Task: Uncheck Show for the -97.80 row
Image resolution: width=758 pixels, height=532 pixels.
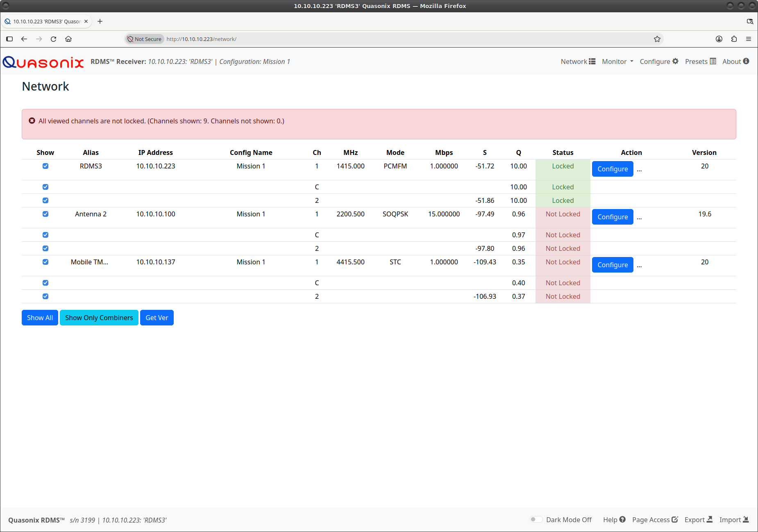Action: click(45, 248)
